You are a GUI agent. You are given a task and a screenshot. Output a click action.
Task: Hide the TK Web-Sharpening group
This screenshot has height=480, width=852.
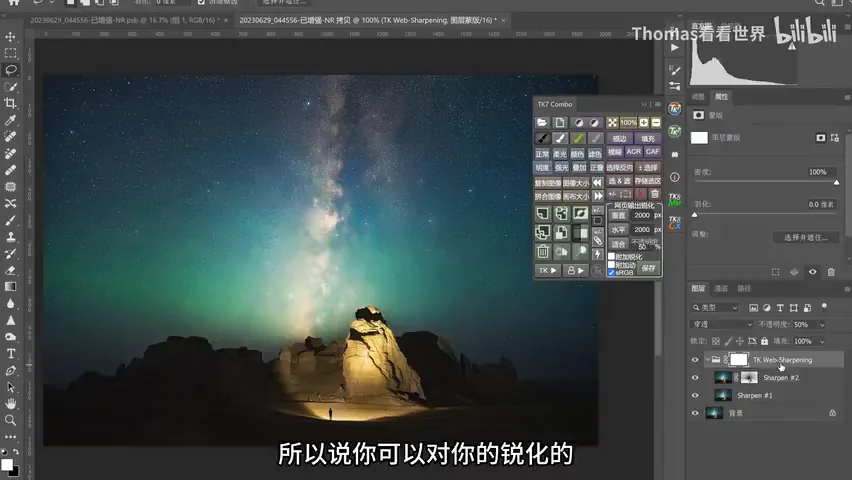click(x=695, y=360)
